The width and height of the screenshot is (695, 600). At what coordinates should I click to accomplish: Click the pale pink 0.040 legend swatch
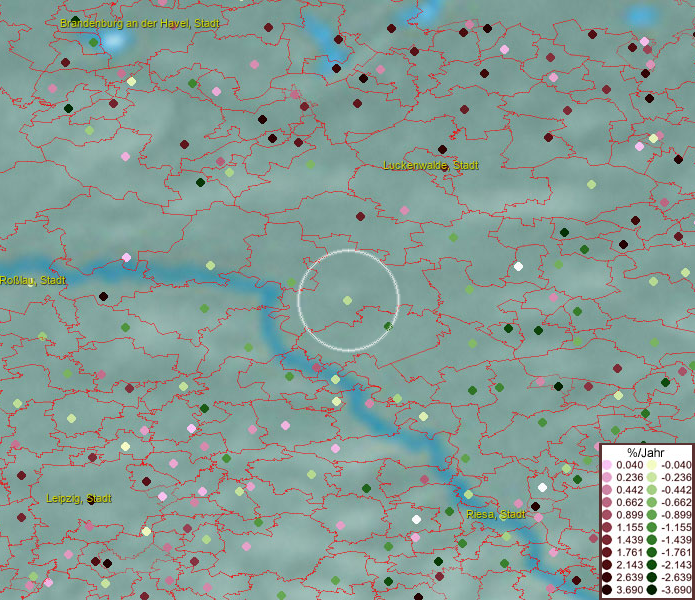point(607,465)
